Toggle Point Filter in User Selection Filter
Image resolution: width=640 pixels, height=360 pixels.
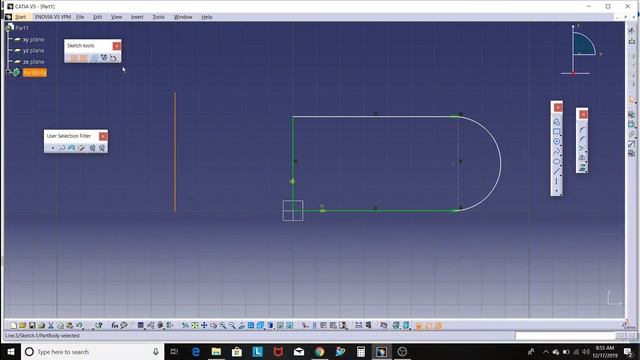point(53,148)
